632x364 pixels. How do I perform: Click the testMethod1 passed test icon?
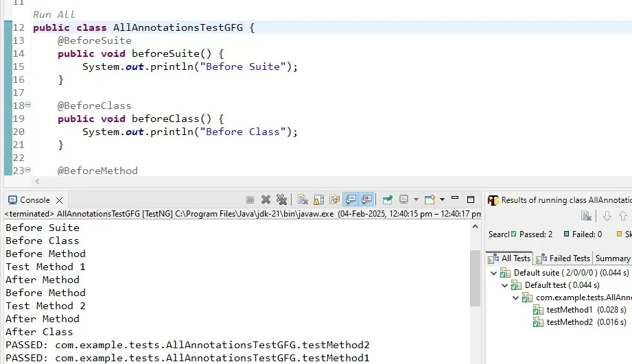[538, 310]
